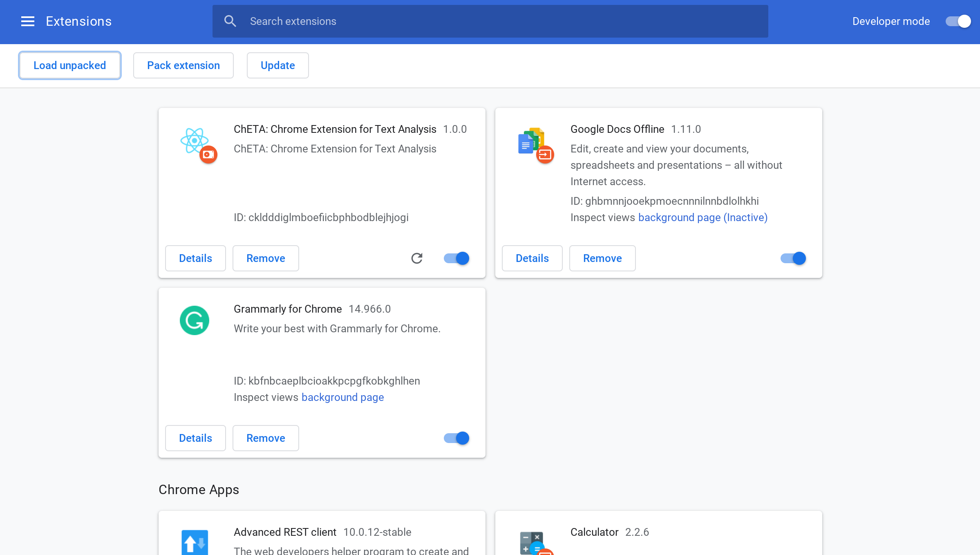Click Google Docs ID ghbmnnjooekpmoecnnnilnnbdlolhkhi text
This screenshot has width=980, height=555.
click(665, 201)
